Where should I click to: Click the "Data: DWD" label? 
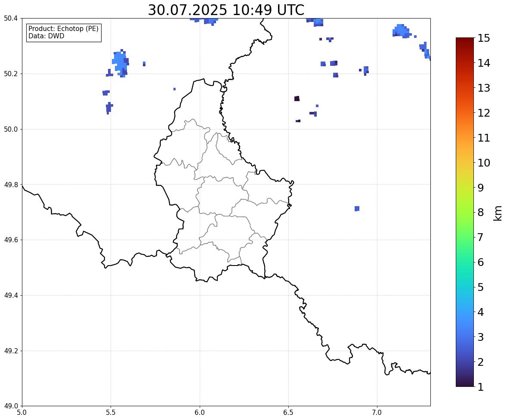(x=46, y=36)
